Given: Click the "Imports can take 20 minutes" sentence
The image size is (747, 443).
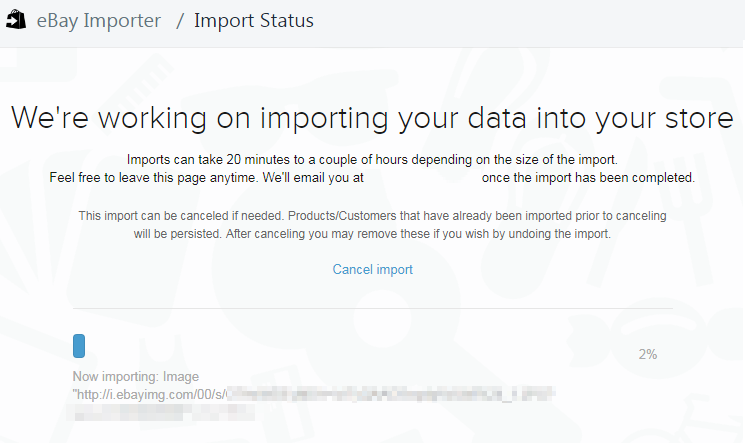Looking at the screenshot, I should click(372, 160).
